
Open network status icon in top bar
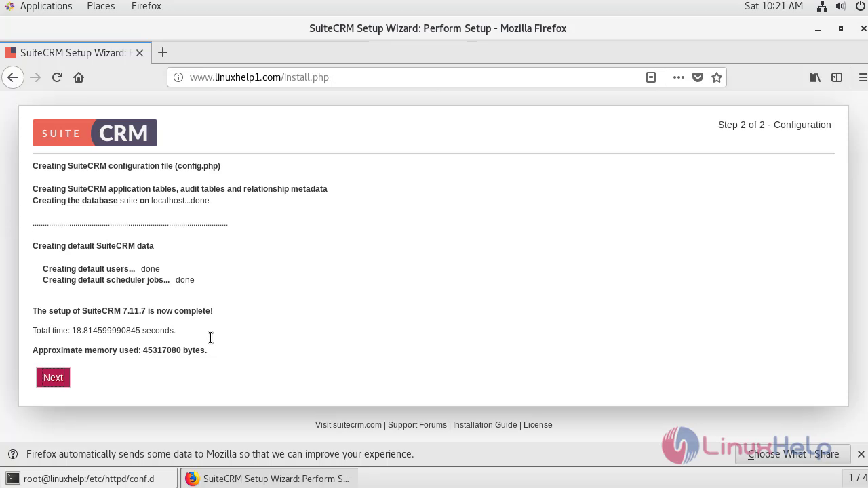point(822,6)
